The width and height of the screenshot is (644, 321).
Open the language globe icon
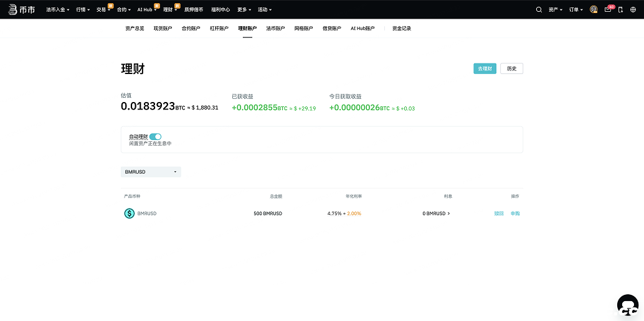pos(633,9)
